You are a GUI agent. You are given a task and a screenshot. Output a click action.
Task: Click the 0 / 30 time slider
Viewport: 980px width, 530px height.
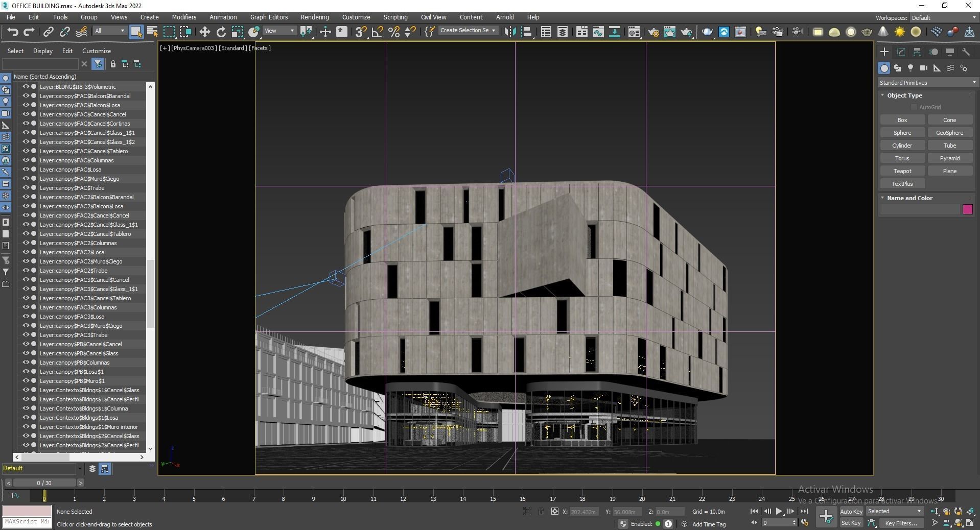click(44, 483)
